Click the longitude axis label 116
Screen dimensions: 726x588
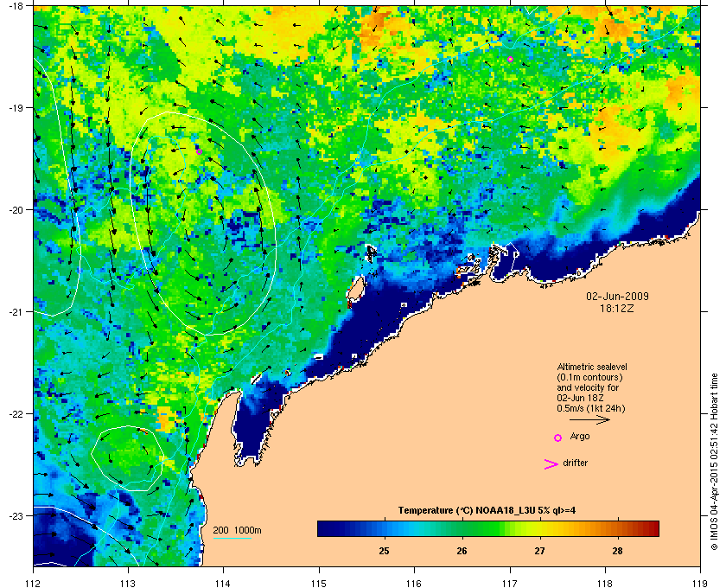coord(414,584)
